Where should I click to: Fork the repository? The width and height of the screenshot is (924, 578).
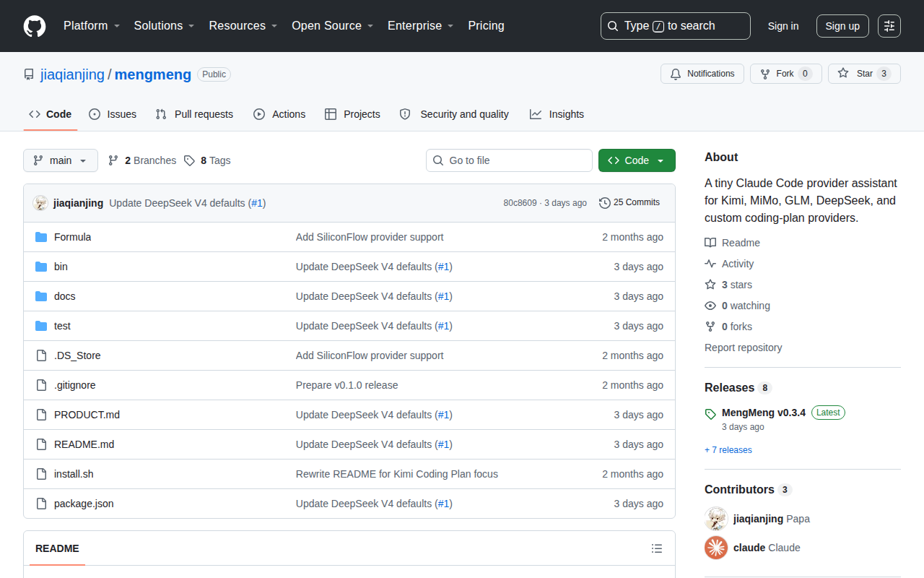pyautogui.click(x=786, y=74)
